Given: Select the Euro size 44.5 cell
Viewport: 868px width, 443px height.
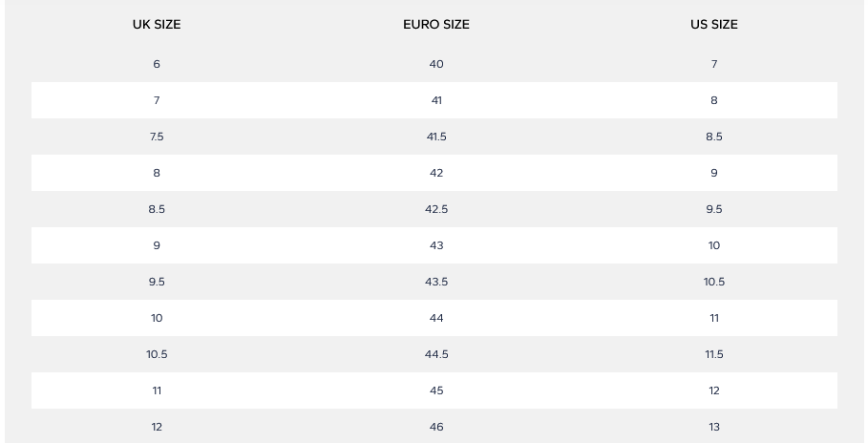Looking at the screenshot, I should (436, 354).
